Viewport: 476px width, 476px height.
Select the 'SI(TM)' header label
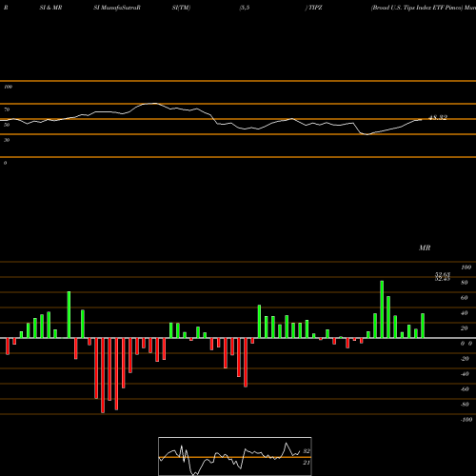[181, 8]
